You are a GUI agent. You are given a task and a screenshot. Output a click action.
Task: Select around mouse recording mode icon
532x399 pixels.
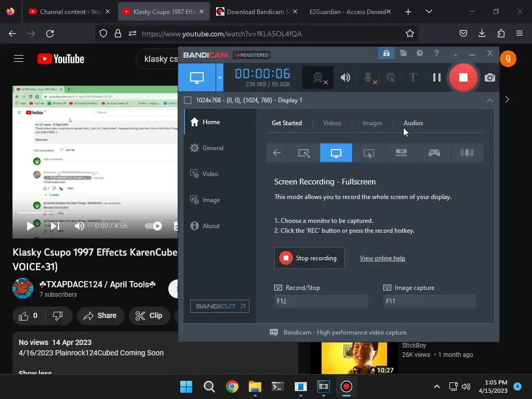click(x=368, y=153)
